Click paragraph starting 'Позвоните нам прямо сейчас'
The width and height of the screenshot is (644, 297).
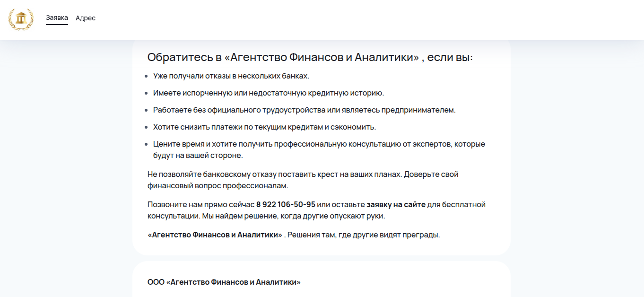click(x=317, y=210)
